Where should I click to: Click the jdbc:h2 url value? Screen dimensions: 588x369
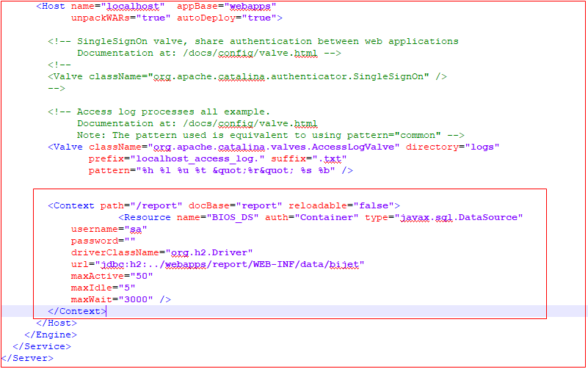[229, 264]
